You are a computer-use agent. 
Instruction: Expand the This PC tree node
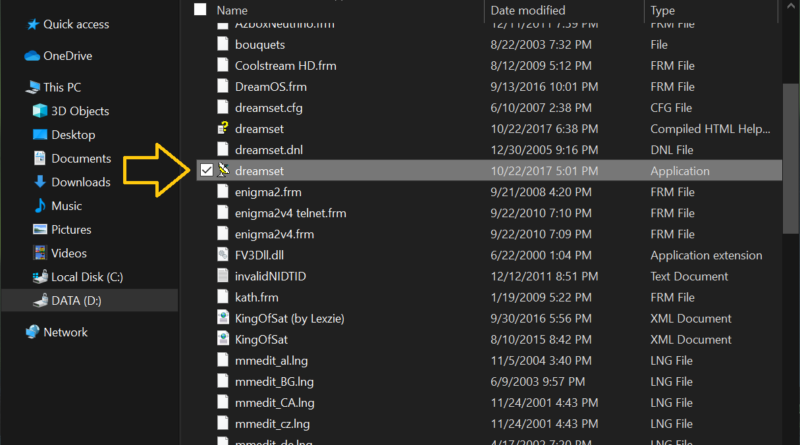pos(13,87)
